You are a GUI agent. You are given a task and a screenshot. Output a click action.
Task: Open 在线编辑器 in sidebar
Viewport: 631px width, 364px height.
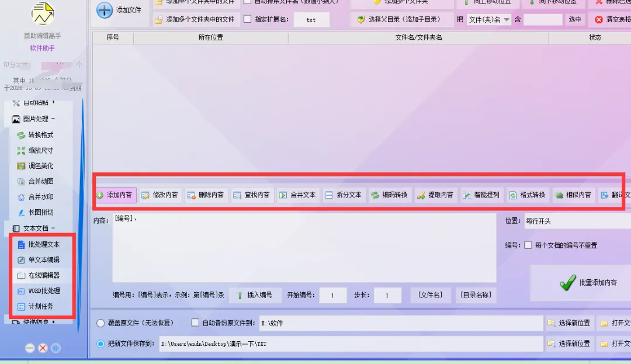(38, 276)
